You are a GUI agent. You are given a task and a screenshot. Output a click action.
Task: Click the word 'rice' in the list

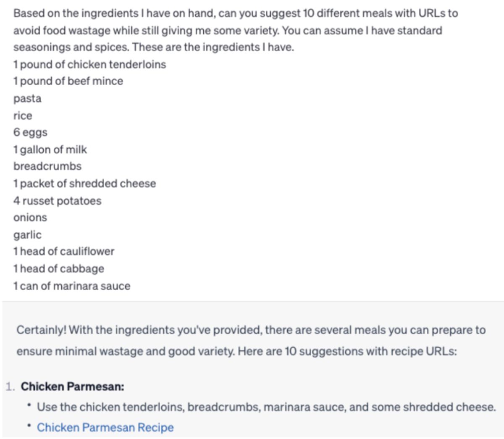(23, 116)
